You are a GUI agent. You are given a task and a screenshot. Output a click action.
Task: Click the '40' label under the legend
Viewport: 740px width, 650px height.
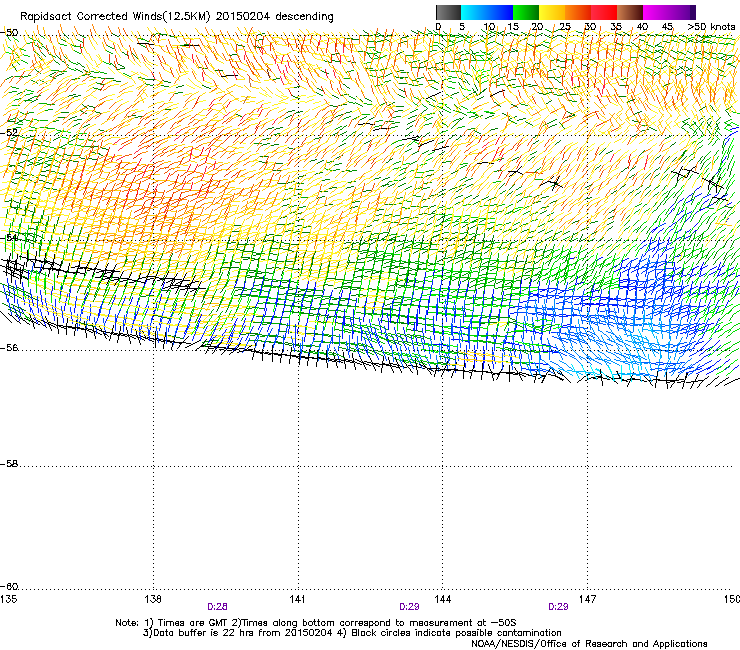pyautogui.click(x=642, y=26)
